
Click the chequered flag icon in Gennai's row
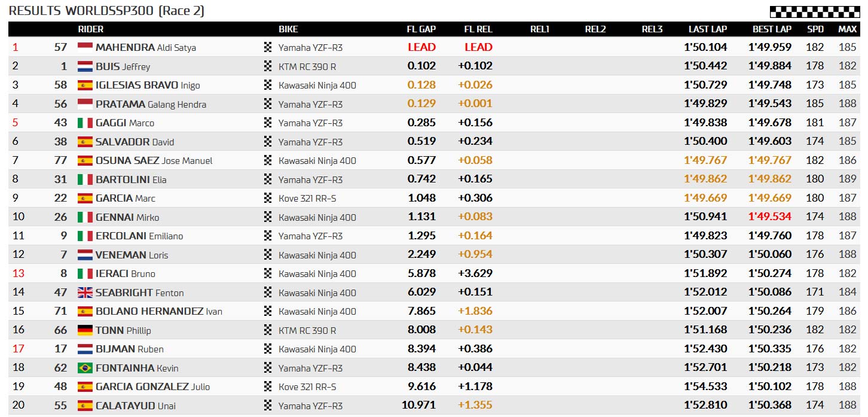pyautogui.click(x=268, y=217)
